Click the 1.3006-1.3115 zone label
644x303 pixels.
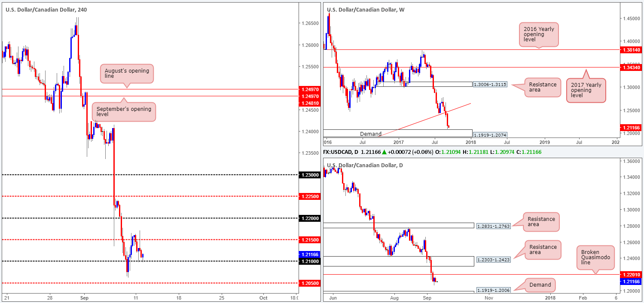pyautogui.click(x=490, y=84)
